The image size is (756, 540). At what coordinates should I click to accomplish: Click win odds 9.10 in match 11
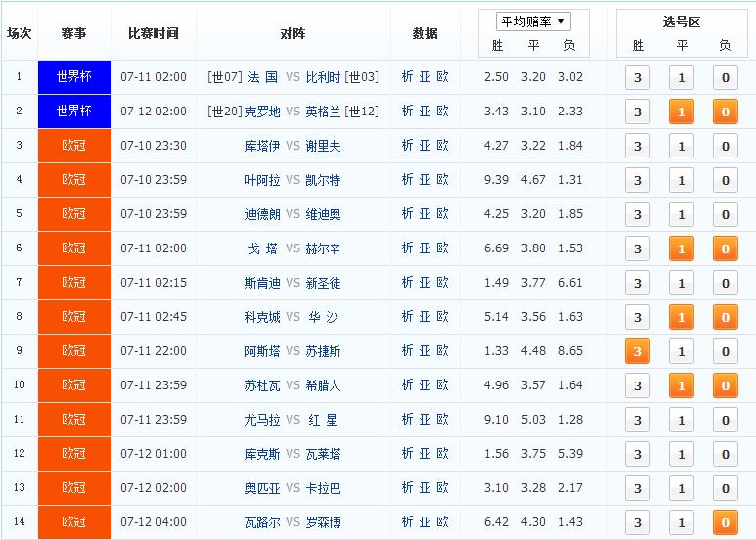[496, 420]
